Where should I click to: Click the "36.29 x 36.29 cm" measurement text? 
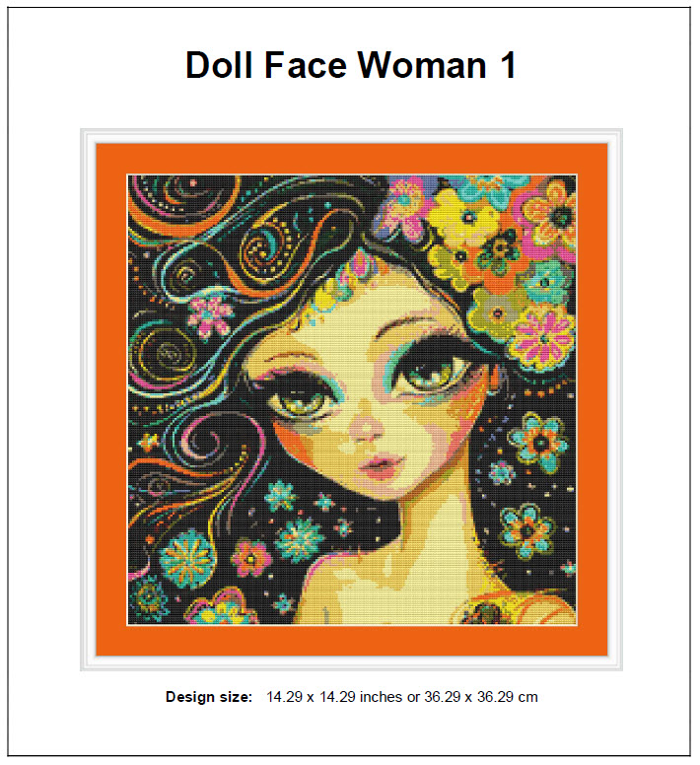tap(481, 697)
